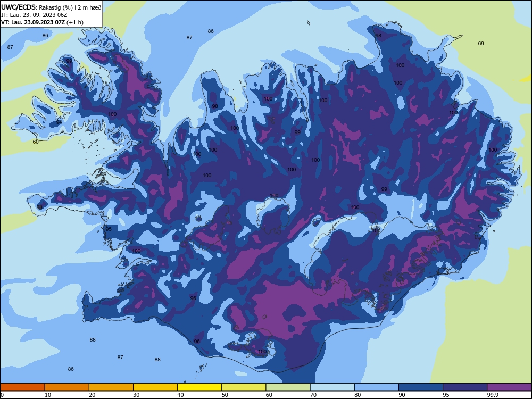Click the legend tick label '70'
Screen dimensions: 532x399
pyautogui.click(x=313, y=395)
